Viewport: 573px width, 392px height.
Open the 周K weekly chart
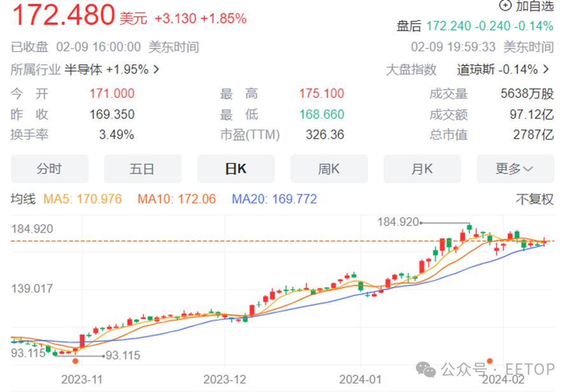(329, 169)
